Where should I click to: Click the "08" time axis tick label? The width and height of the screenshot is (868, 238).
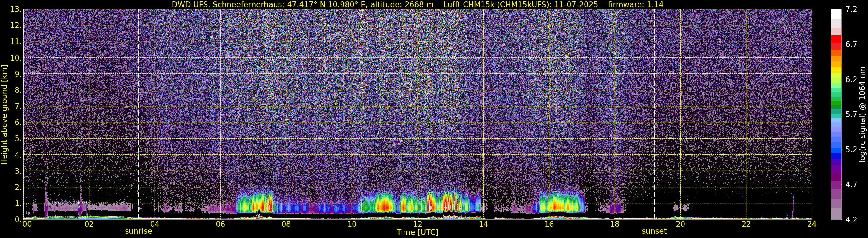286,224
